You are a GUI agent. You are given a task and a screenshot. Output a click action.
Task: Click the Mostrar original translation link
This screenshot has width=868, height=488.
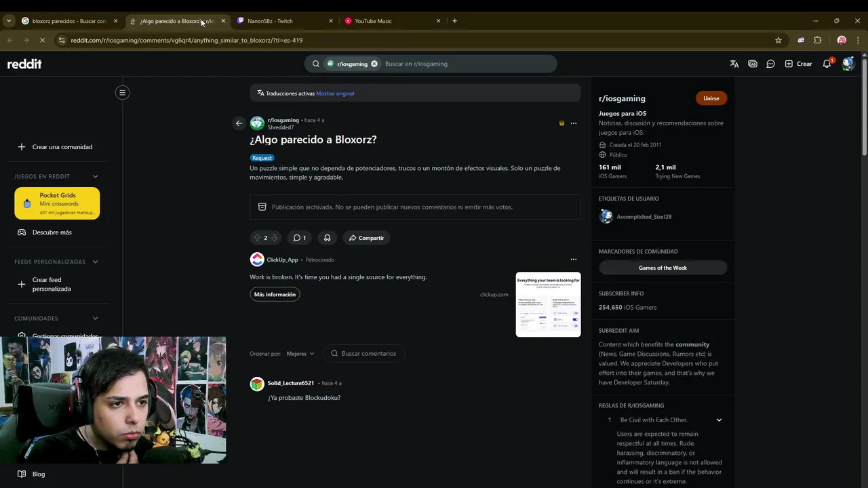(335, 94)
